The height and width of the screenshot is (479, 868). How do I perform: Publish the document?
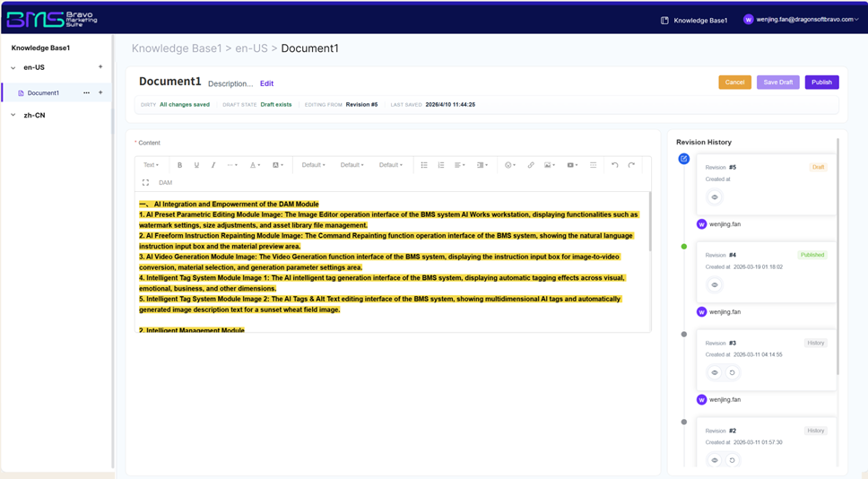coord(821,82)
